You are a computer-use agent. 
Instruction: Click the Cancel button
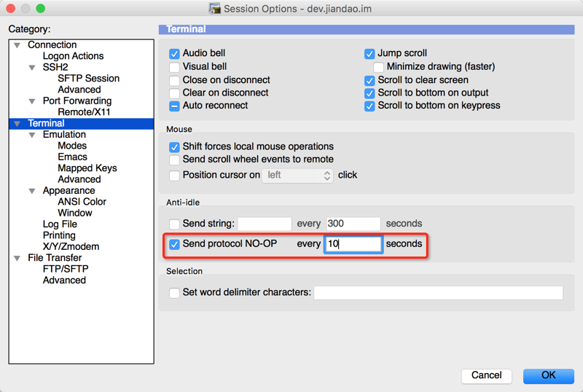click(x=486, y=375)
